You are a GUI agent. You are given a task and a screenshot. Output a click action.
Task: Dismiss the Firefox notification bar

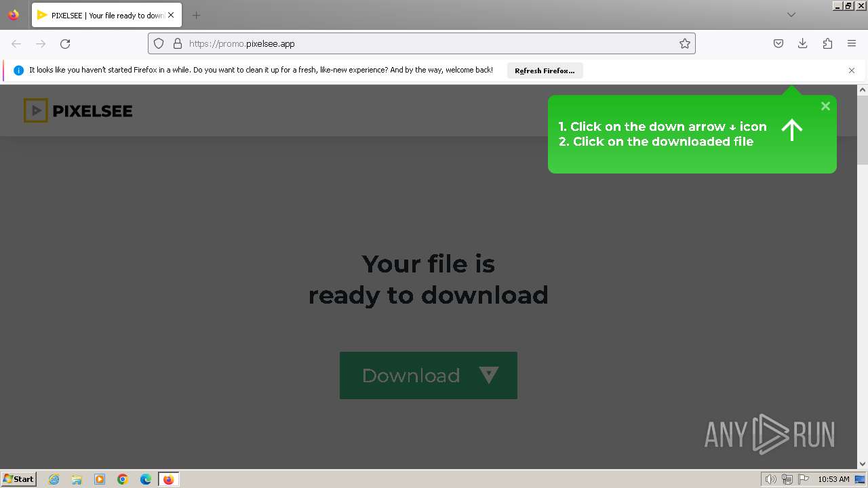tap(852, 70)
